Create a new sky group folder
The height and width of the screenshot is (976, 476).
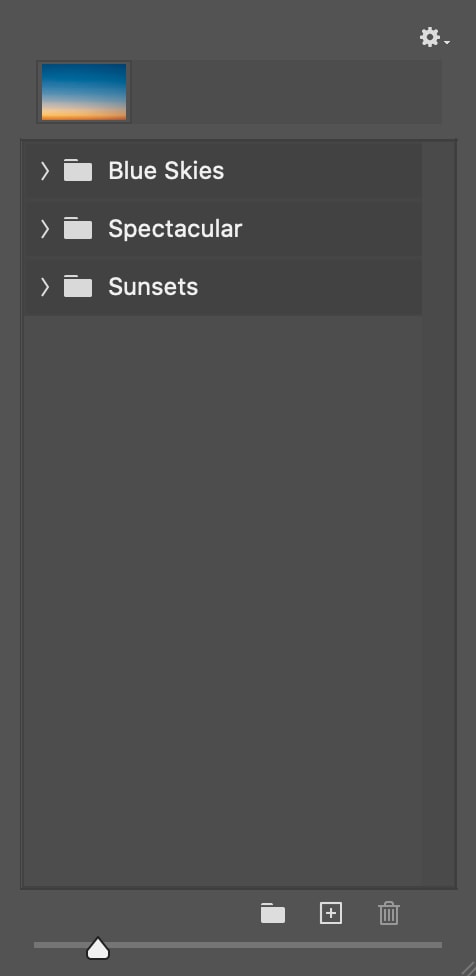coord(273,913)
